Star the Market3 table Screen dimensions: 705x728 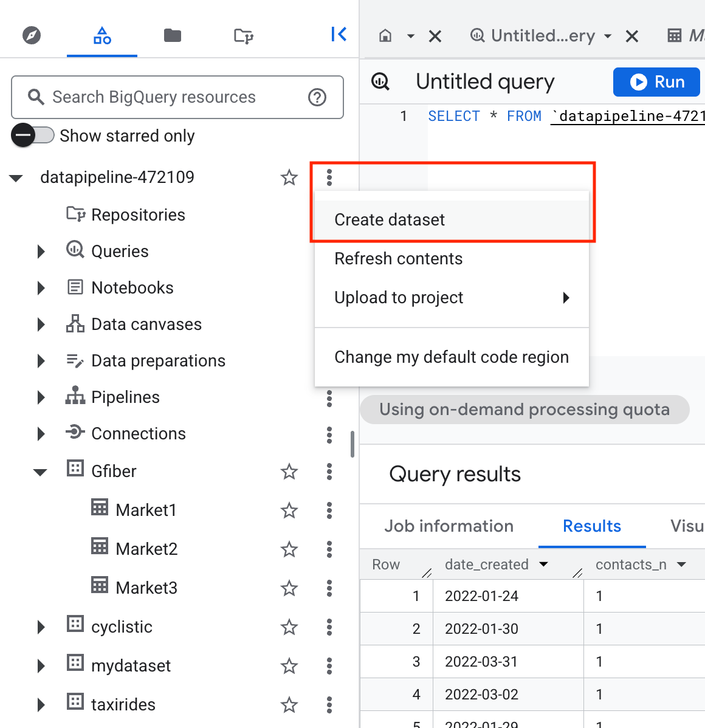[x=289, y=589]
